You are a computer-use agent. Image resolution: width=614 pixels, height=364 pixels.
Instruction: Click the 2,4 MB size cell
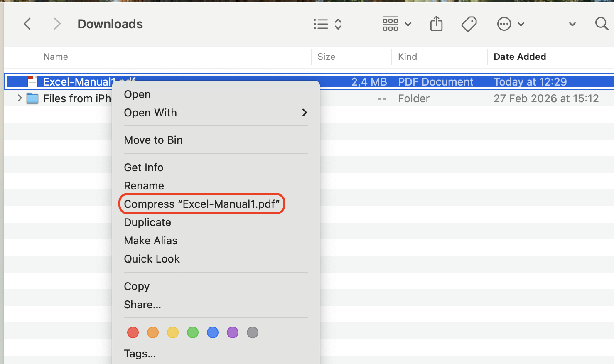pos(369,82)
